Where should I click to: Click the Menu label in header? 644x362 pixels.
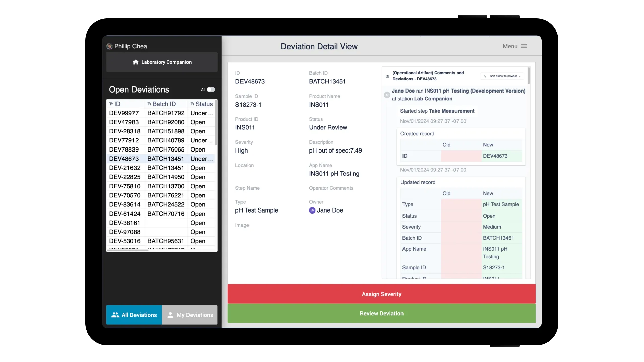tap(510, 46)
